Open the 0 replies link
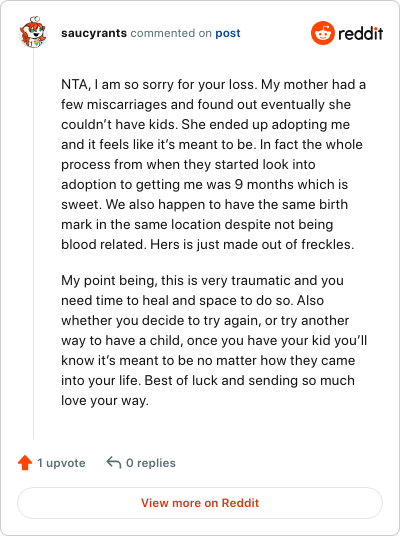 coord(151,463)
